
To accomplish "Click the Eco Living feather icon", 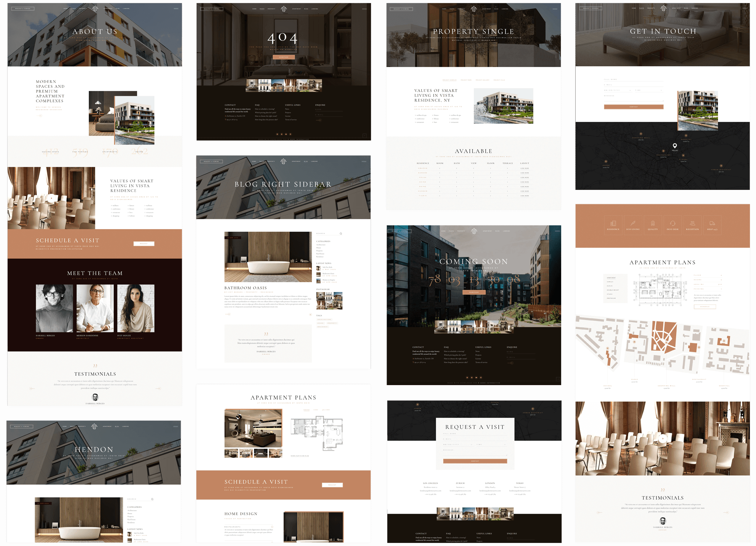I will (633, 223).
